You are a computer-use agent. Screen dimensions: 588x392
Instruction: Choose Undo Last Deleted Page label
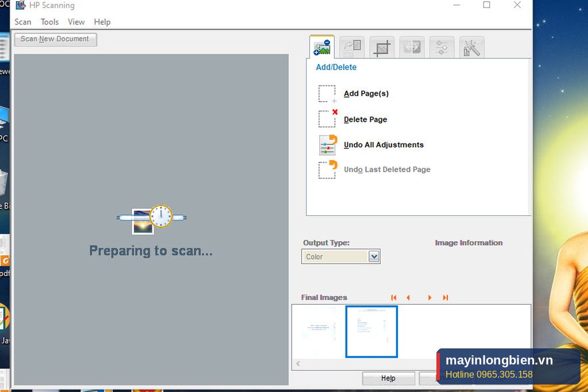387,169
